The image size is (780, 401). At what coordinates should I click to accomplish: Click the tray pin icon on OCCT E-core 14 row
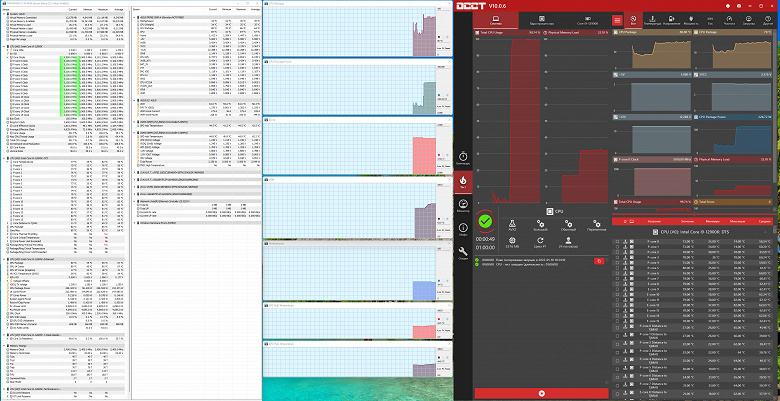click(624, 316)
